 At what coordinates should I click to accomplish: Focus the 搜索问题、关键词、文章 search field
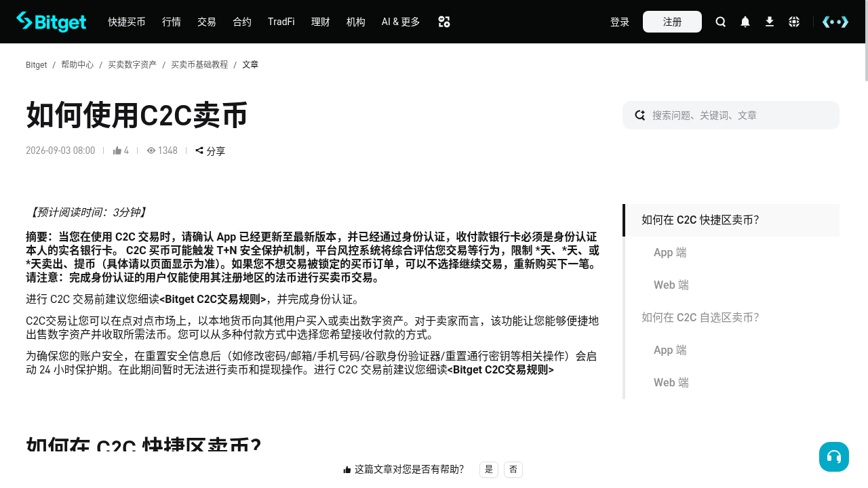(x=731, y=115)
